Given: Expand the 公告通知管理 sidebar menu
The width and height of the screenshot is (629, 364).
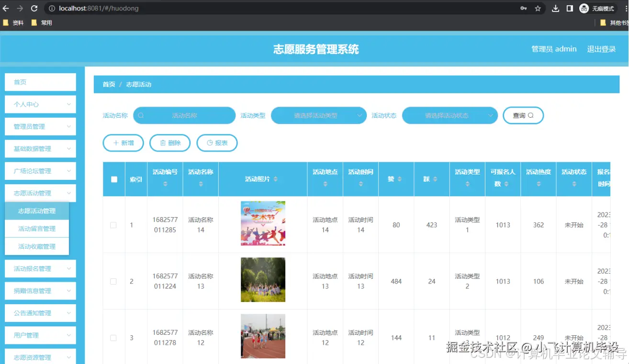Looking at the screenshot, I should tap(40, 313).
